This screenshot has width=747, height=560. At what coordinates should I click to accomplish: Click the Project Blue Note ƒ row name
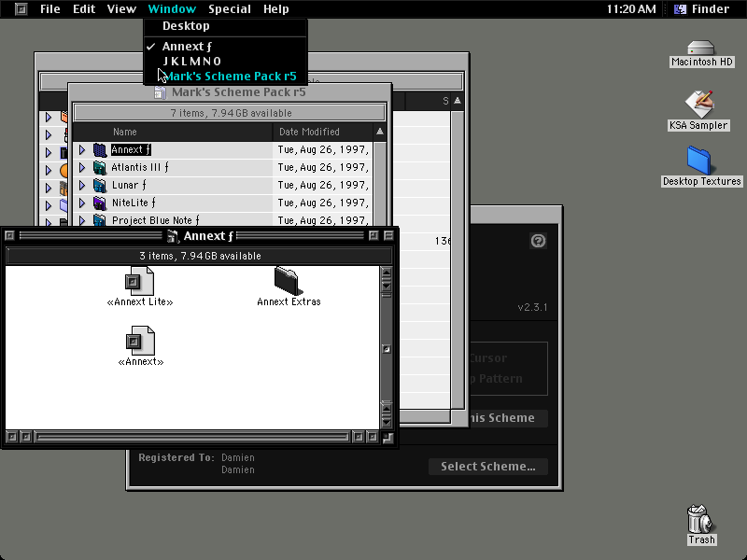[156, 220]
